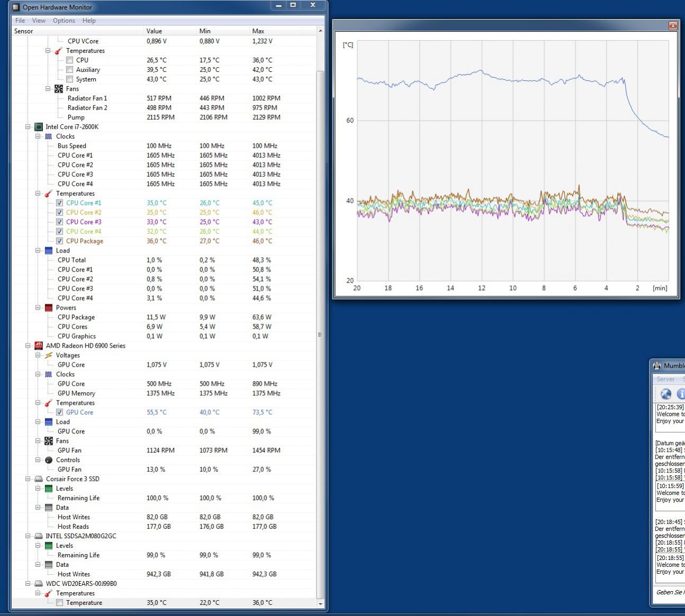Click the GPU Fans fan icon
685x616 pixels.
click(49, 441)
